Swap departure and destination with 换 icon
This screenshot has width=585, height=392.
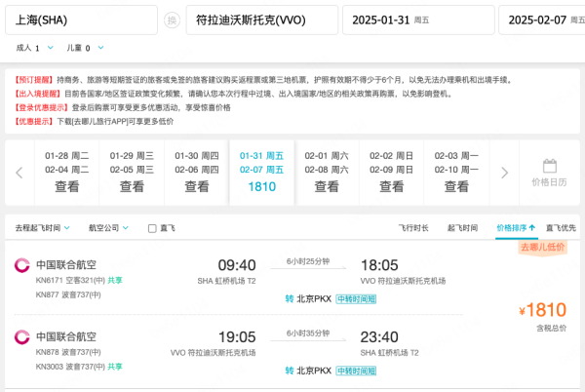click(x=172, y=20)
